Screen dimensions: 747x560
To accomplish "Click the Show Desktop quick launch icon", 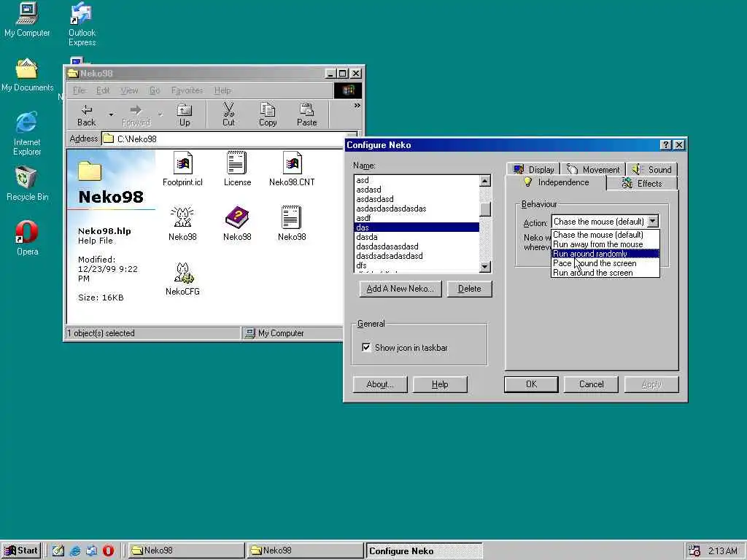I will [x=58, y=551].
